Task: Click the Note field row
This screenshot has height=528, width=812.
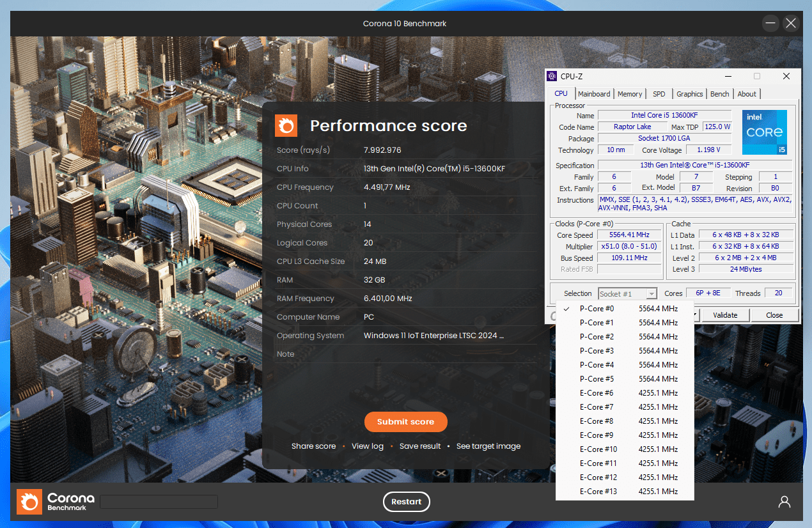Action: click(406, 354)
